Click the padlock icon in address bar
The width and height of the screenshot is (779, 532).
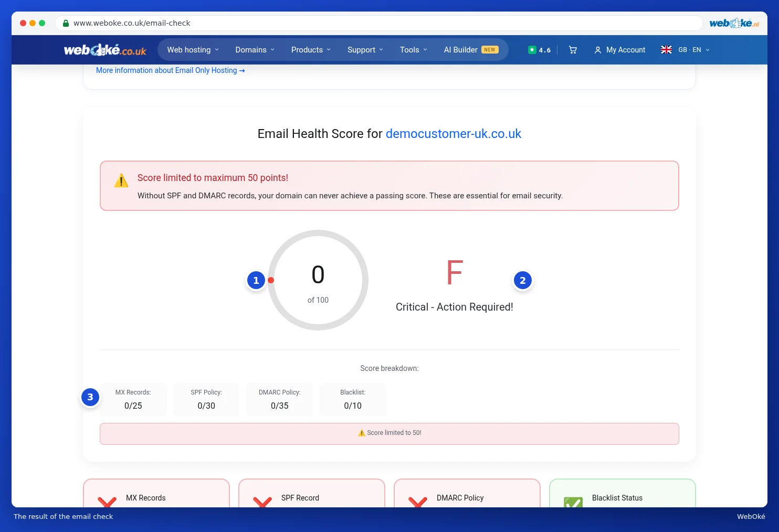pos(66,23)
